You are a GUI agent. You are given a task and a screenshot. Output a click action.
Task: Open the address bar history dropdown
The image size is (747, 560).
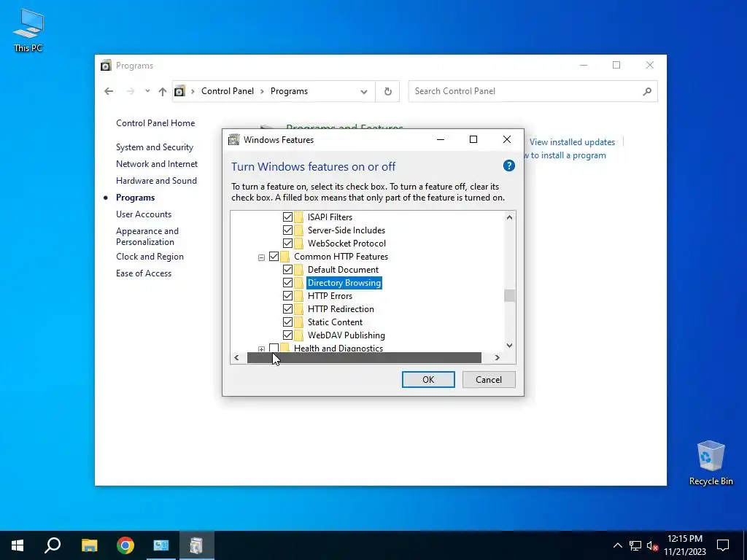coord(364,91)
